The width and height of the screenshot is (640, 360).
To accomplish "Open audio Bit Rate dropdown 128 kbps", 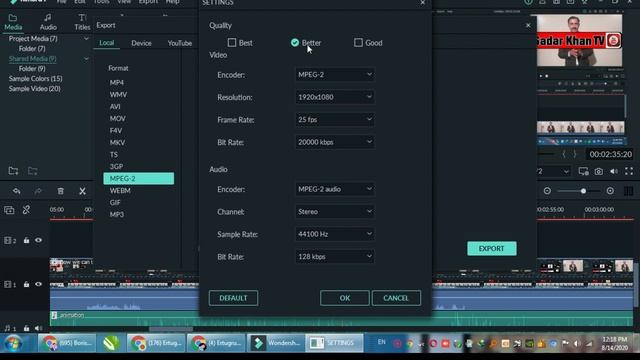I will click(x=335, y=256).
